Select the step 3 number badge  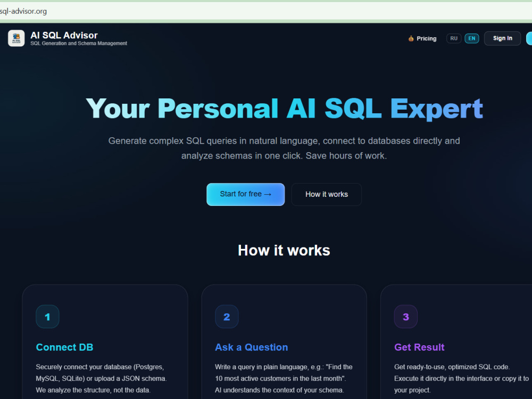tap(406, 317)
